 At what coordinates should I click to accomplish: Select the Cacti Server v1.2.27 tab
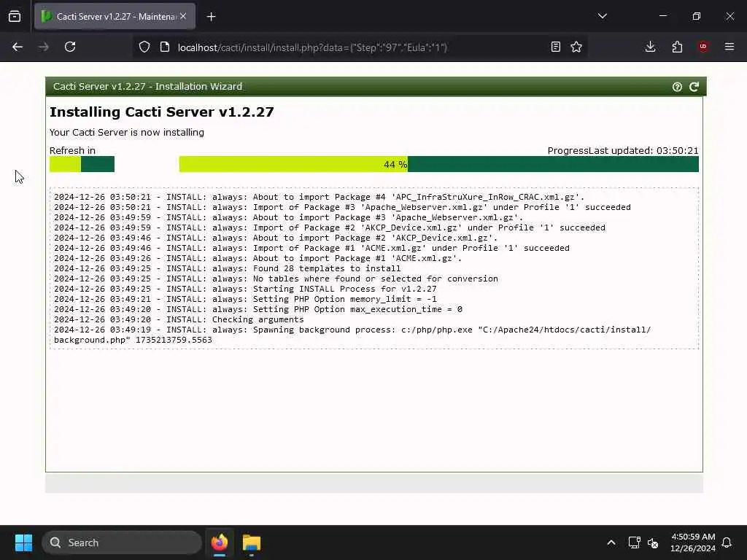point(115,16)
